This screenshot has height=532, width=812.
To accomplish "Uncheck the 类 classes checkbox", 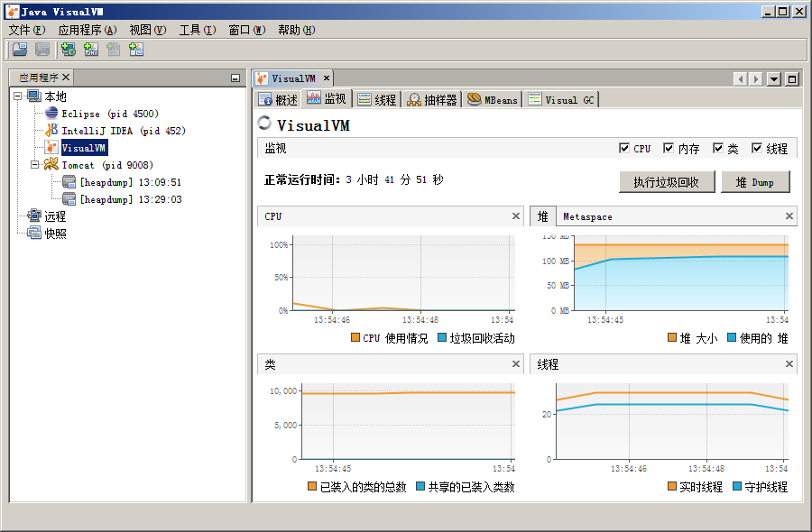I will point(718,148).
